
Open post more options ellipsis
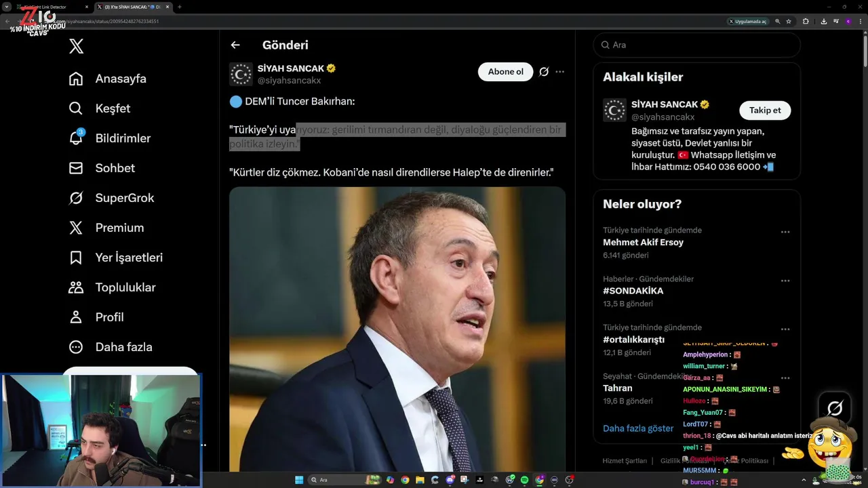(560, 72)
